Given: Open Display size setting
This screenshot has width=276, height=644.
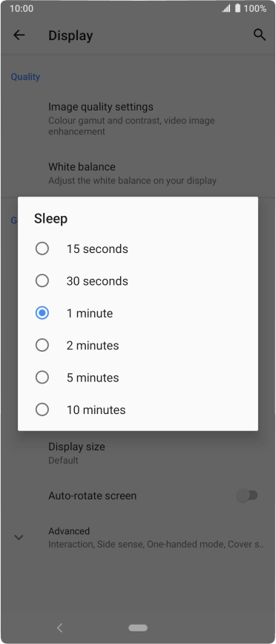Looking at the screenshot, I should point(138,453).
